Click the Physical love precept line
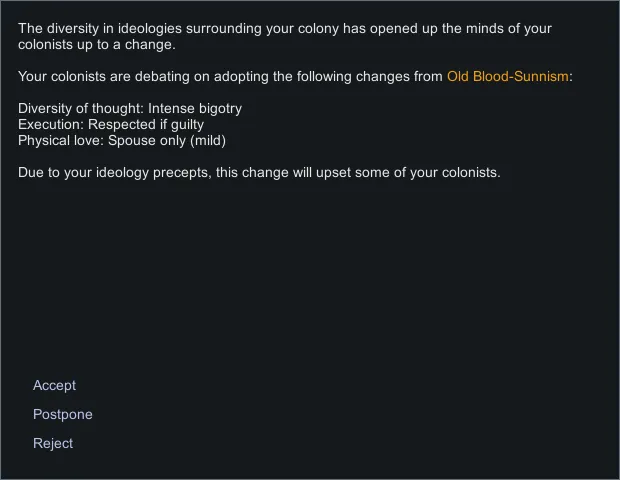The image size is (620, 480). coord(122,140)
